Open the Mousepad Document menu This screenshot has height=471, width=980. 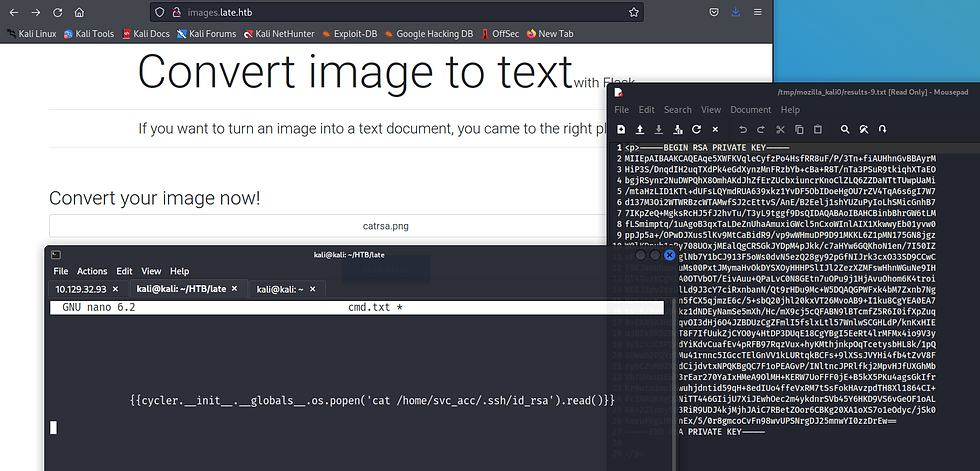751,110
